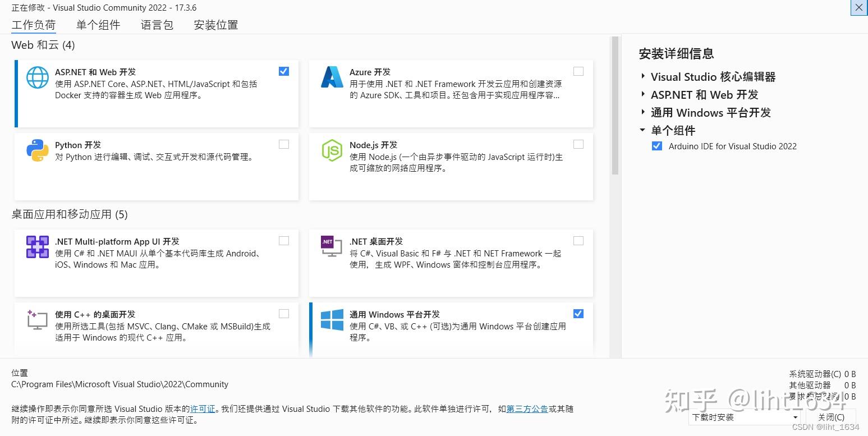Click the Python development logo icon

pos(38,150)
